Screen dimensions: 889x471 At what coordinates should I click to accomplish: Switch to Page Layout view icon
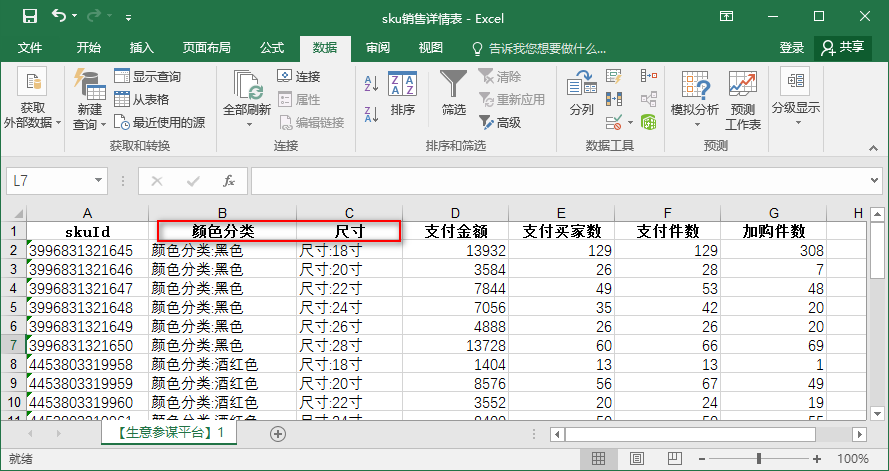(636, 459)
